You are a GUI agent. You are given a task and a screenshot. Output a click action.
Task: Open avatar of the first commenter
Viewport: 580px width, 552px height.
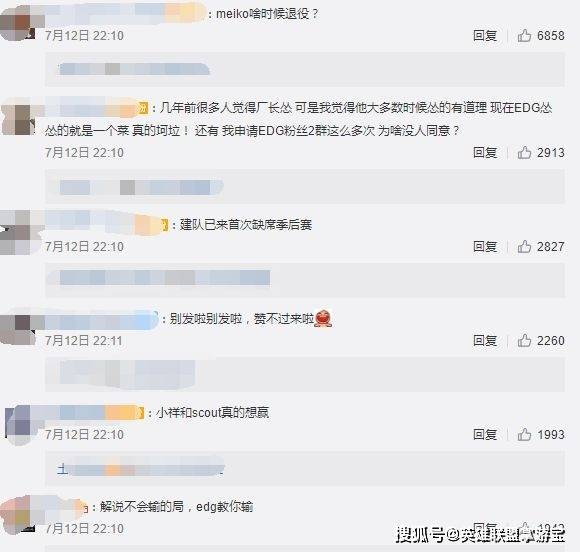coord(19,24)
